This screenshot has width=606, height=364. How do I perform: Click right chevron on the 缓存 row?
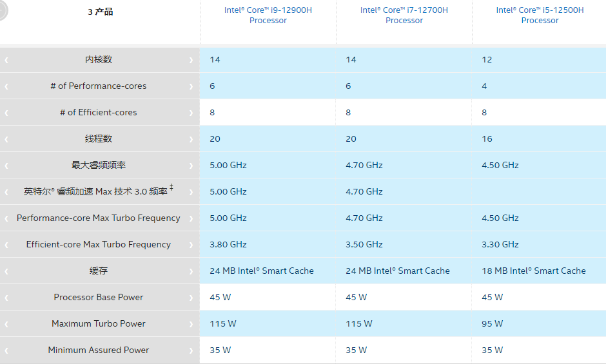191,271
